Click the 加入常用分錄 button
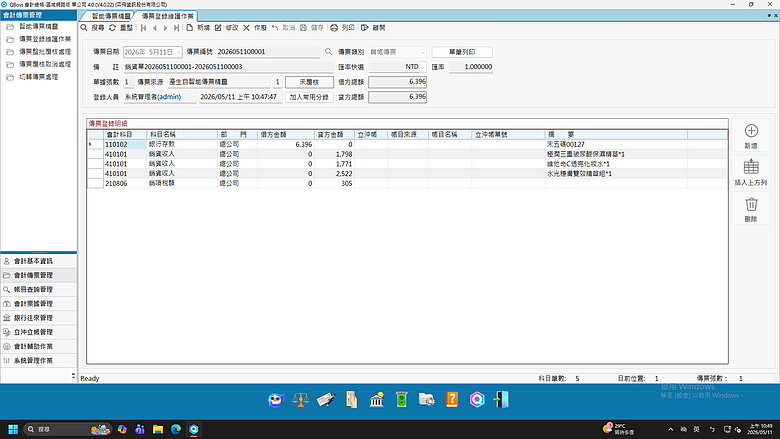The image size is (780, 439). [309, 97]
